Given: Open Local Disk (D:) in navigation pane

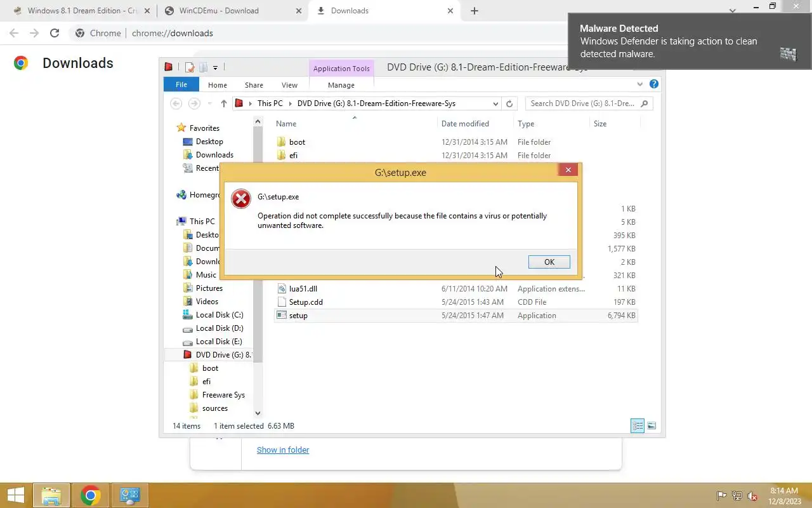Looking at the screenshot, I should tap(219, 328).
